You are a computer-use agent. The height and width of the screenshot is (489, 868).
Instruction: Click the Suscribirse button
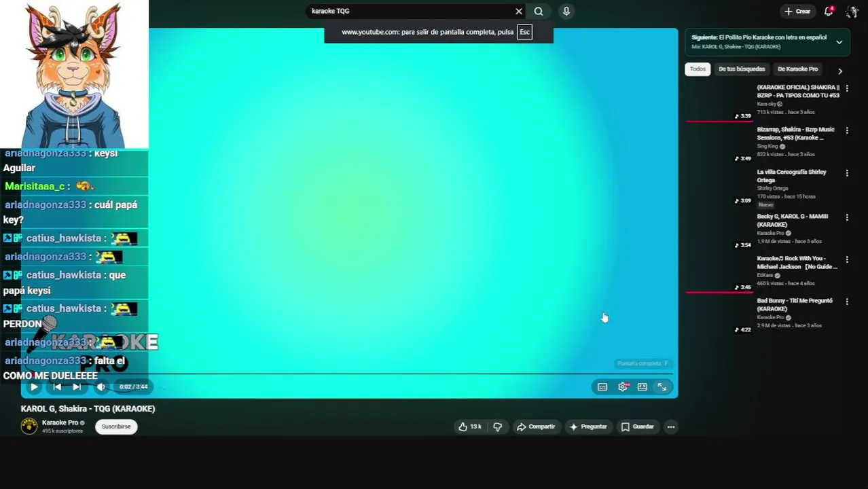(116, 427)
